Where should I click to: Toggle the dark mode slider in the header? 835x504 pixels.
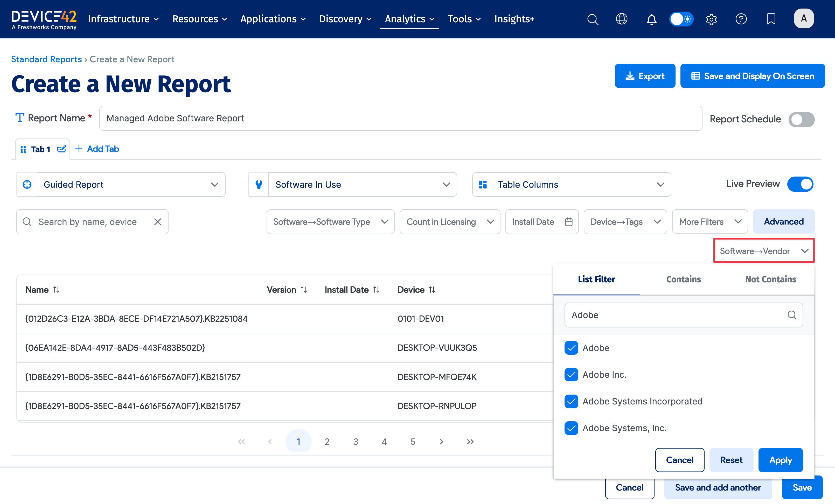click(681, 19)
